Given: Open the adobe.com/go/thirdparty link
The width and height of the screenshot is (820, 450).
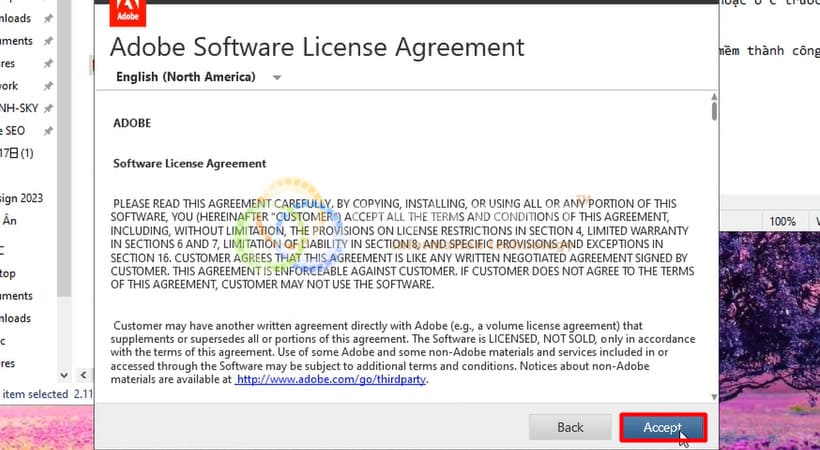Looking at the screenshot, I should 331,379.
